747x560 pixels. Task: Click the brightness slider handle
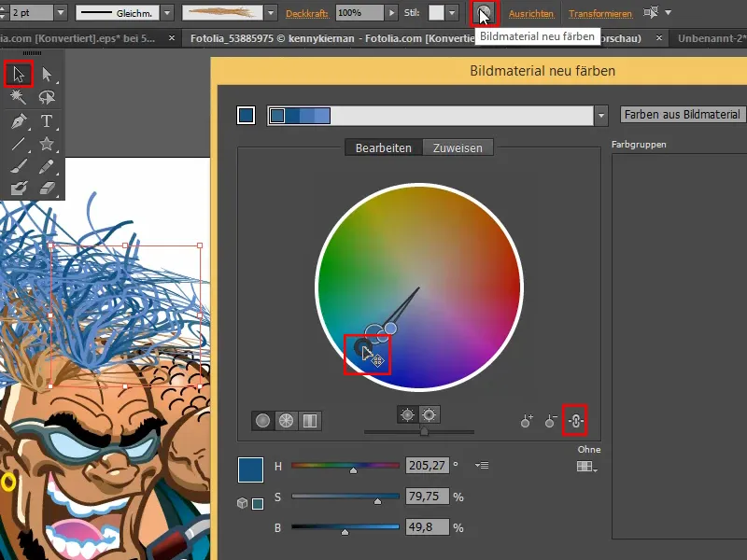(x=345, y=532)
